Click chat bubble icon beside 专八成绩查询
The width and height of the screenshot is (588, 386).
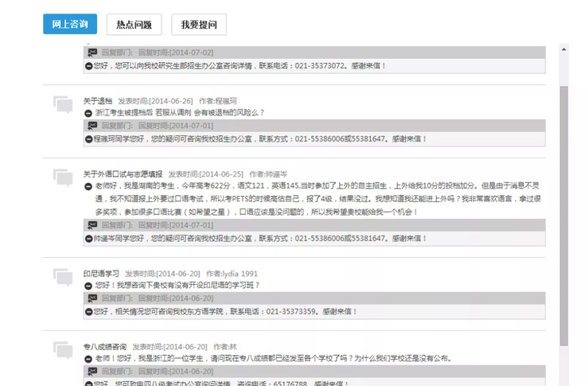[x=63, y=349]
